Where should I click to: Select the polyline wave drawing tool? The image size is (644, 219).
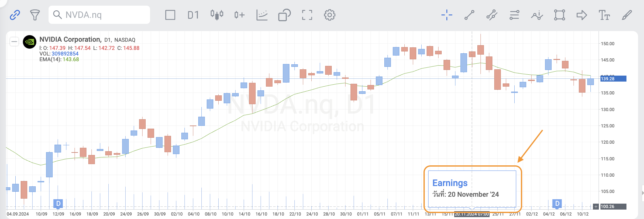pos(537,15)
